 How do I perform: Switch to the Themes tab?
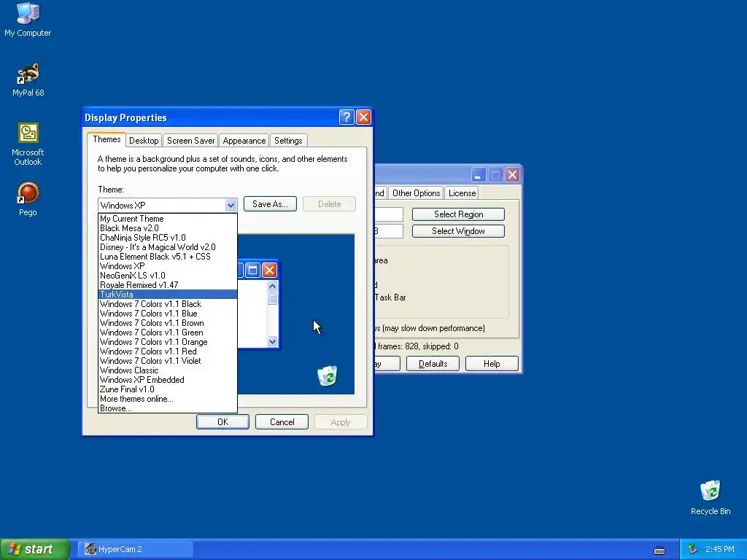click(x=107, y=139)
